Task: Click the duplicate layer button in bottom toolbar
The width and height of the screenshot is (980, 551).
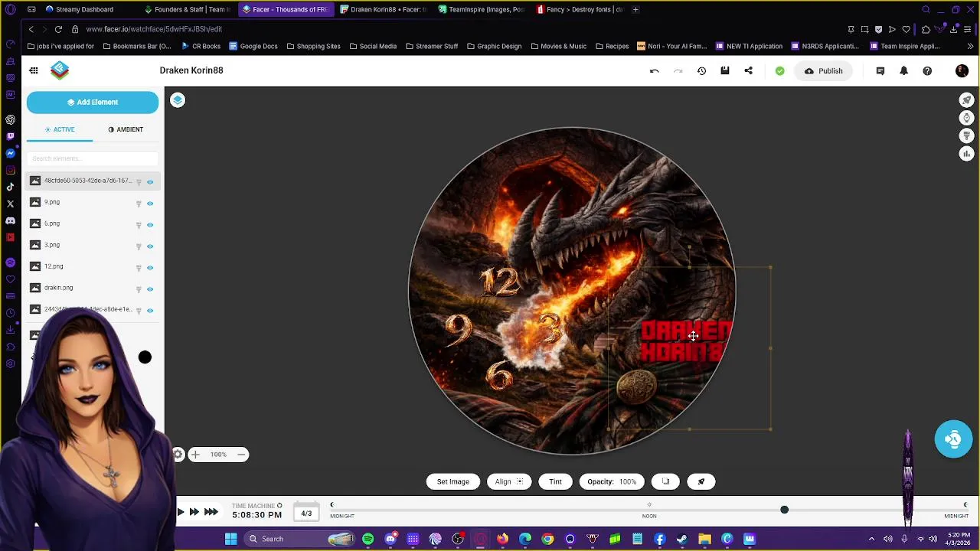Action: click(665, 481)
